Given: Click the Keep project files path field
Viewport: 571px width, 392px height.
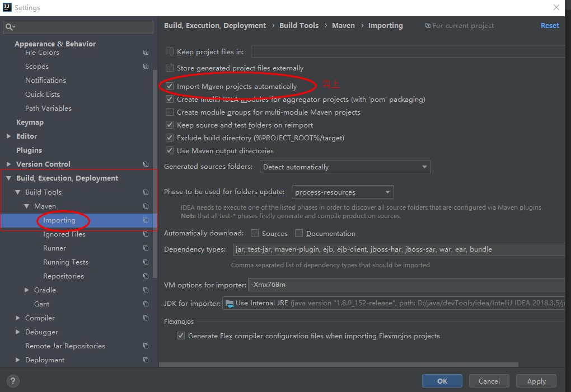Looking at the screenshot, I should 408,51.
